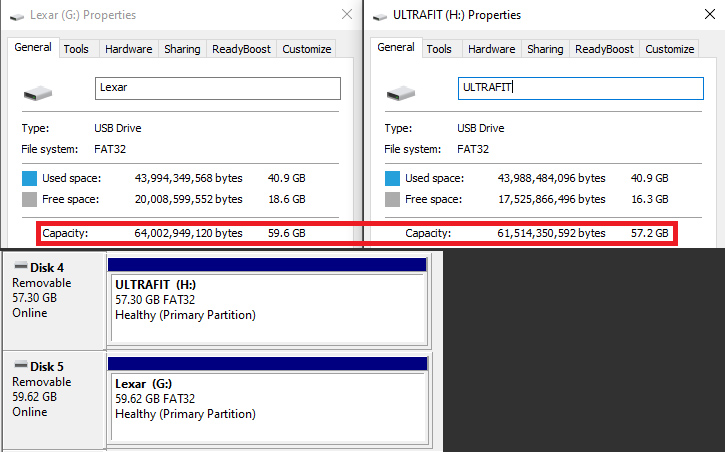Click the Disk 5 removable disk icon
Viewport: 725px width, 452px height.
coord(21,365)
